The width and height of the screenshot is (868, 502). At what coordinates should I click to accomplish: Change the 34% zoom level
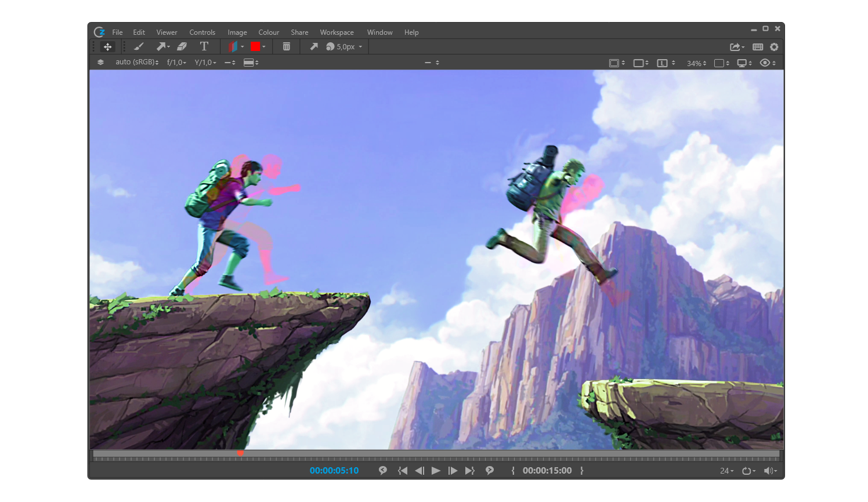point(696,63)
